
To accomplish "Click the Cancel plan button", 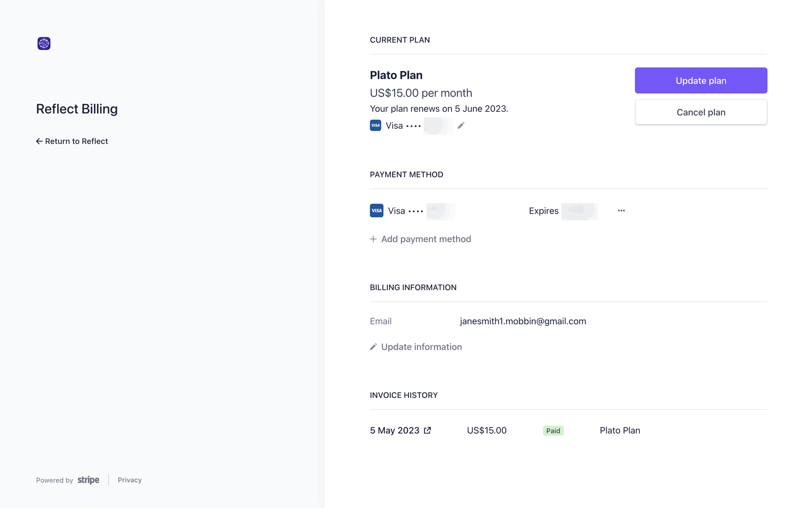I will coord(701,112).
